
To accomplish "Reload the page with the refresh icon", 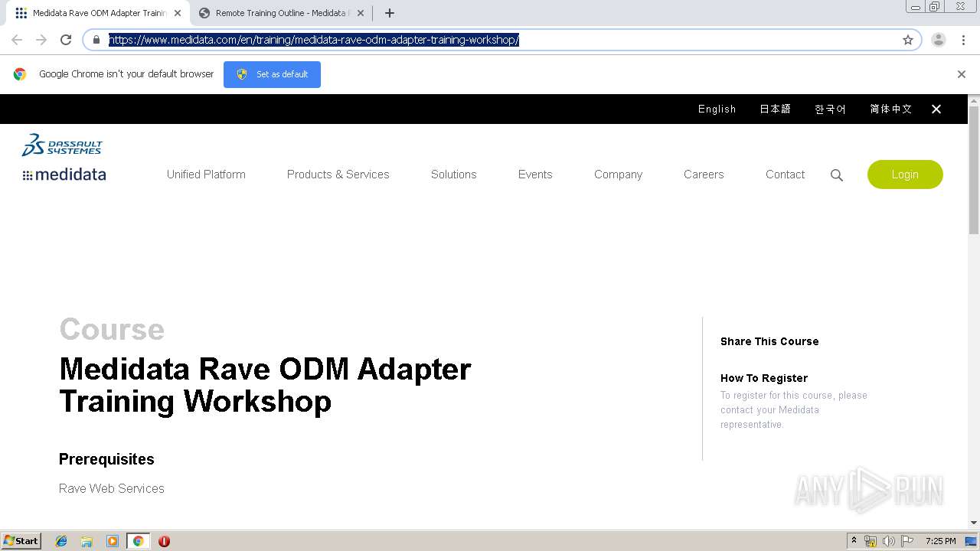I will 66,40.
